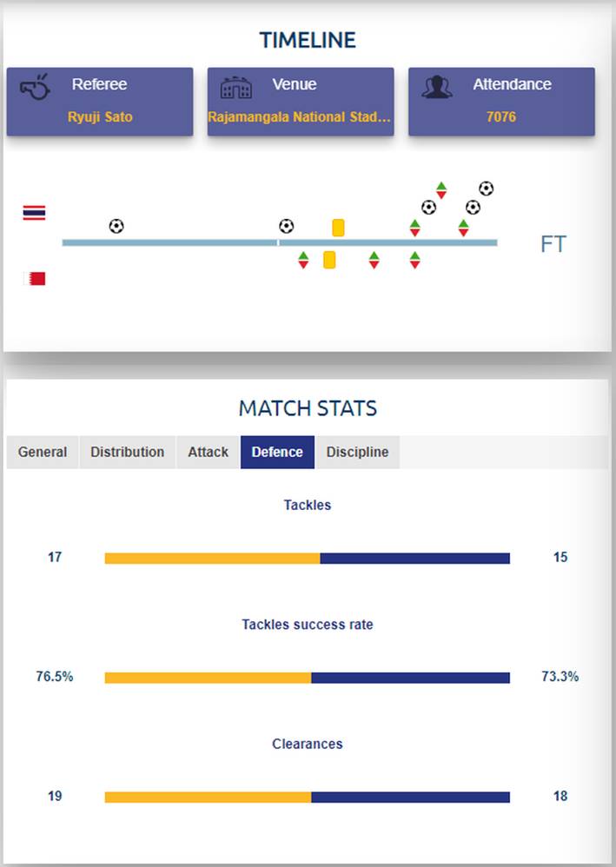Click the leftmost goal ball on timeline
This screenshot has width=616, height=867.
[x=116, y=226]
